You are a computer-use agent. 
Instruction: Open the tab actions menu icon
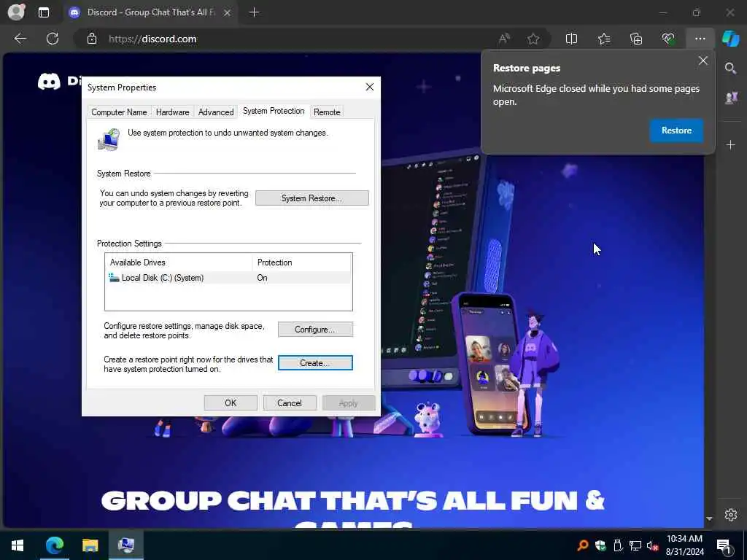[x=43, y=12]
